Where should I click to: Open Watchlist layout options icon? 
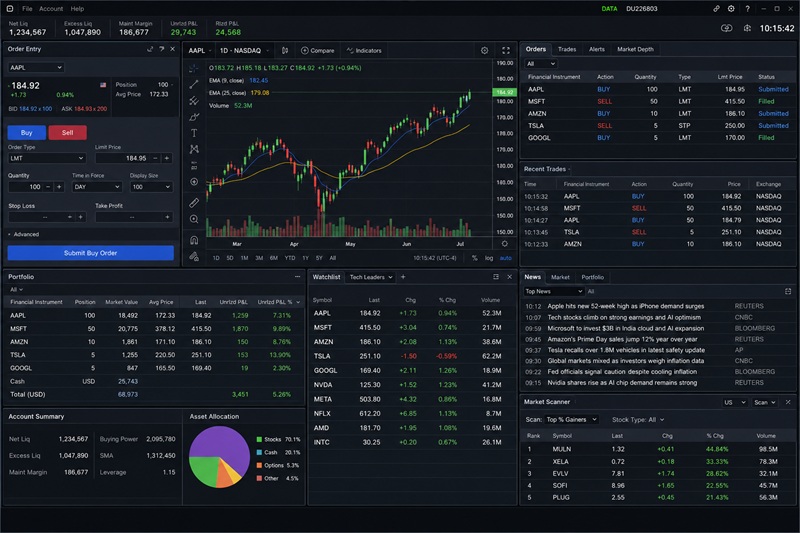point(495,277)
